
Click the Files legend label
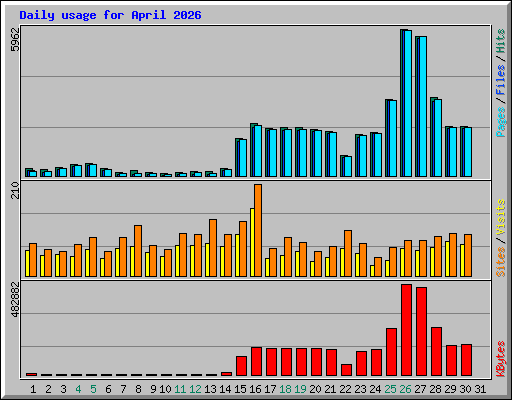(x=500, y=80)
